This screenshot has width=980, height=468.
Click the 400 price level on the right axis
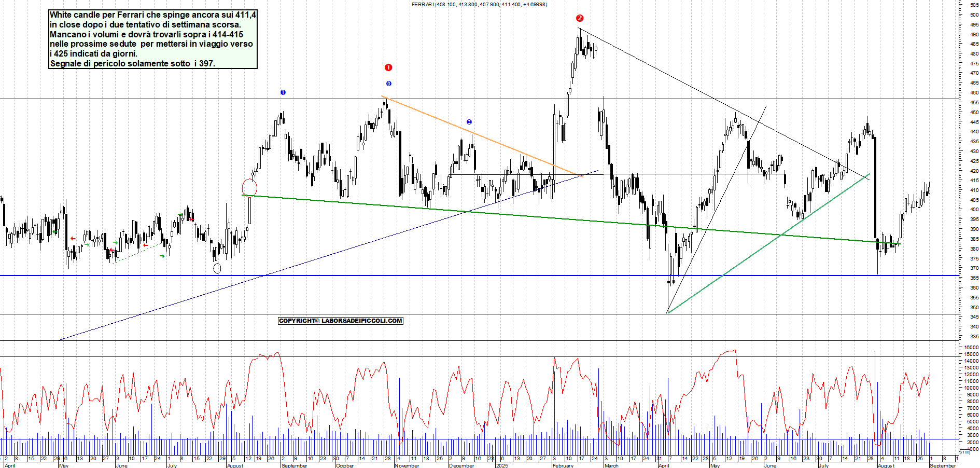pos(974,210)
